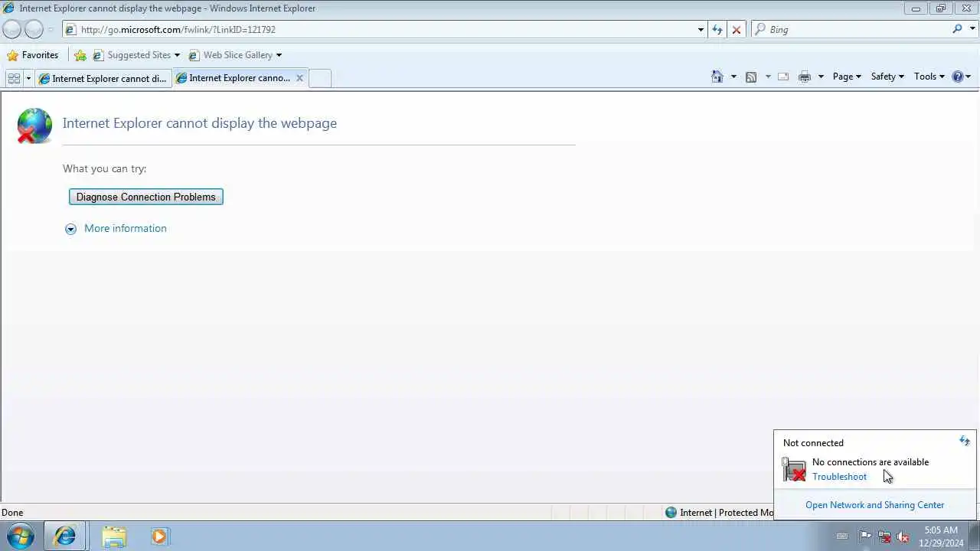Open Network and Sharing Center link
This screenshot has width=980, height=551.
[874, 505]
